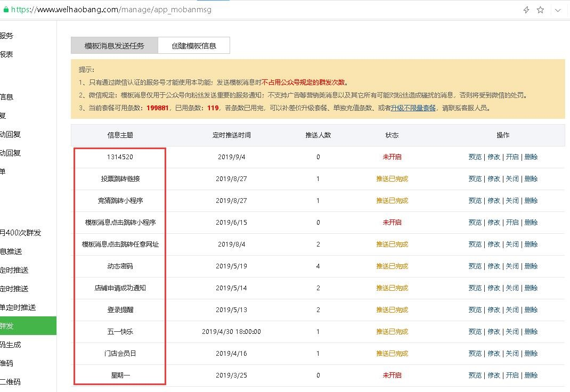The height and width of the screenshot is (392, 570).
Task: Click the 推送人数 column header
Action: tap(318, 135)
